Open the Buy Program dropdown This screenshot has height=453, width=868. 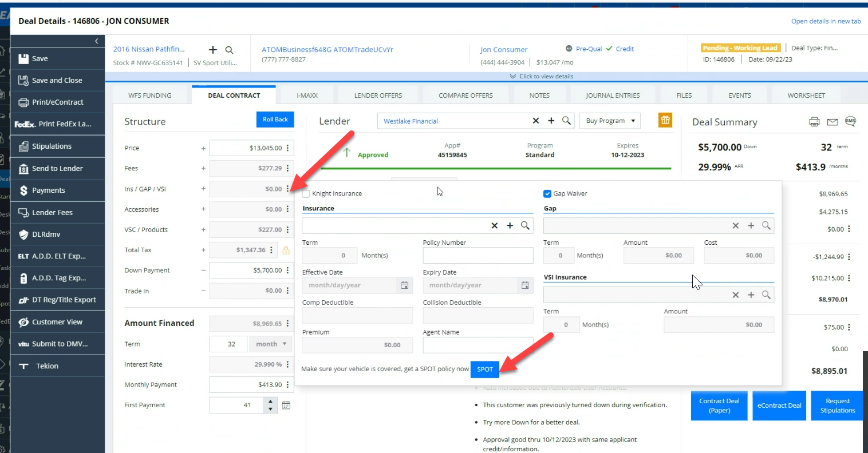(x=610, y=121)
